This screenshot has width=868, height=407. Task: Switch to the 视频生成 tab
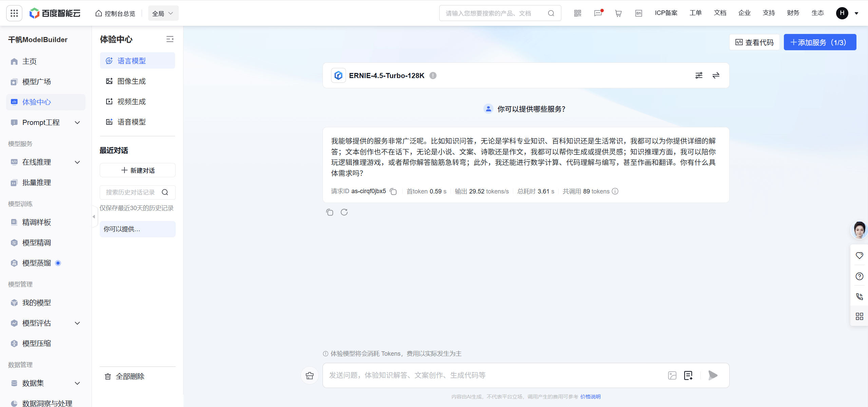pyautogui.click(x=131, y=101)
